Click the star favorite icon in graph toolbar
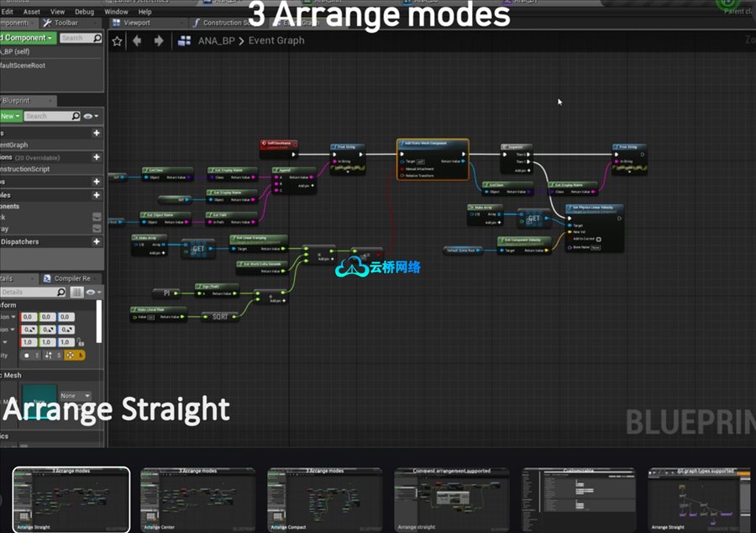 point(117,41)
